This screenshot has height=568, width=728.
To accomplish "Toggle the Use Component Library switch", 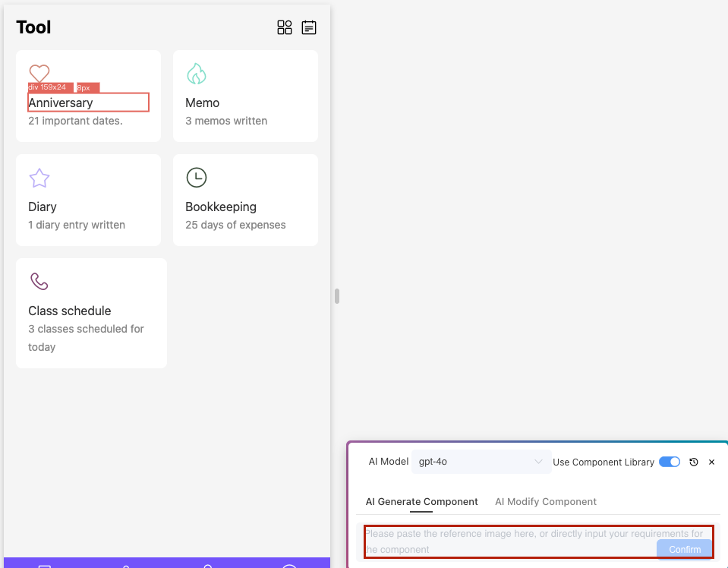I will click(x=669, y=462).
